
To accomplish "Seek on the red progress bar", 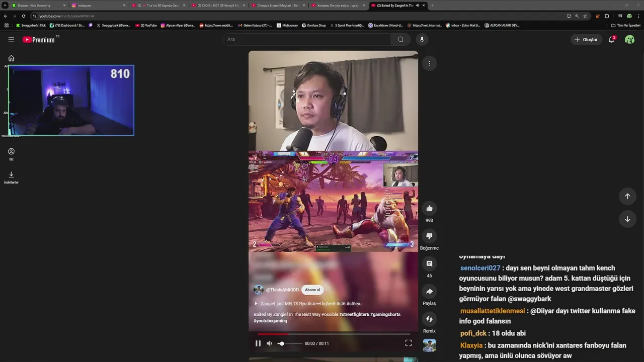I will pyautogui.click(x=334, y=334).
